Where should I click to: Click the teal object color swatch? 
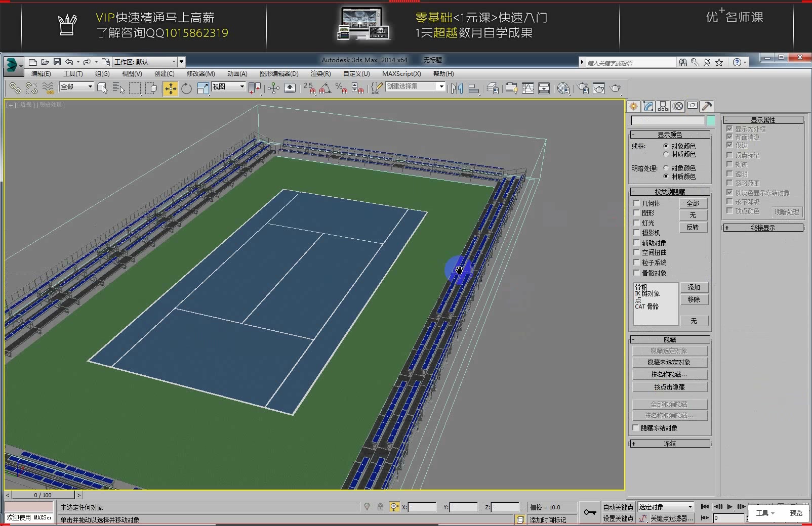711,120
